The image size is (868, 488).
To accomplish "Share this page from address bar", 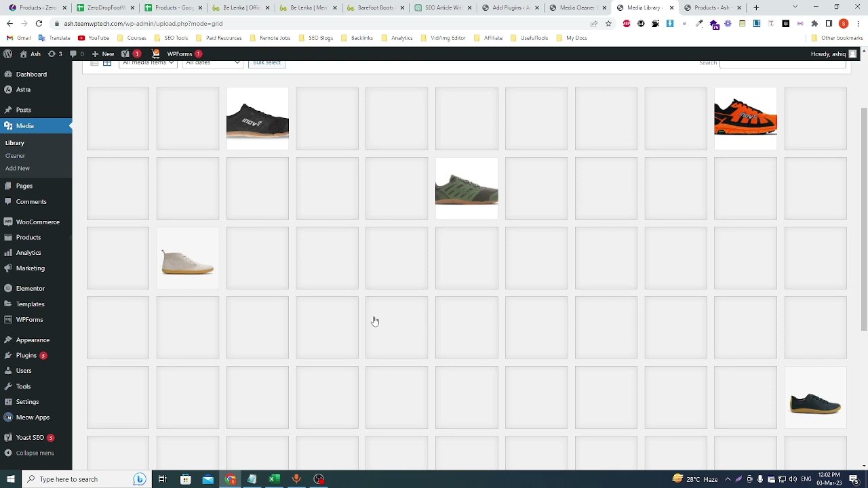I will pyautogui.click(x=594, y=23).
